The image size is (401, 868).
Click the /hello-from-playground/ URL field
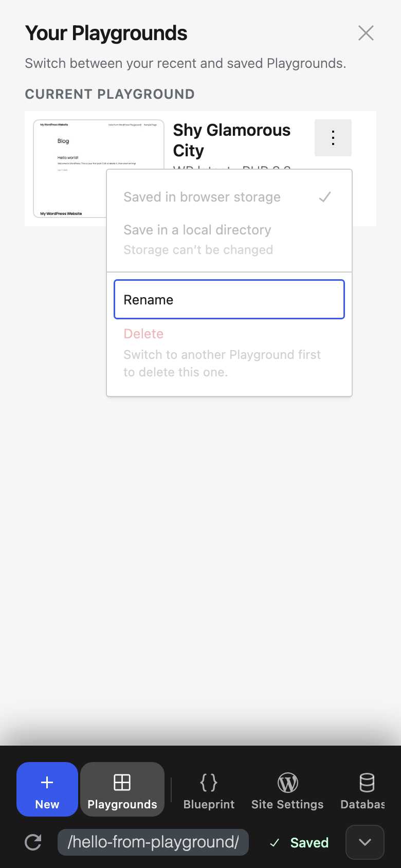[x=153, y=842]
